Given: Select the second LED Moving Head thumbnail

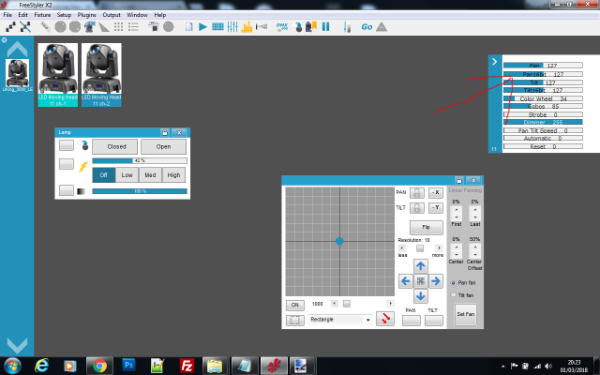Looking at the screenshot, I should [x=101, y=75].
